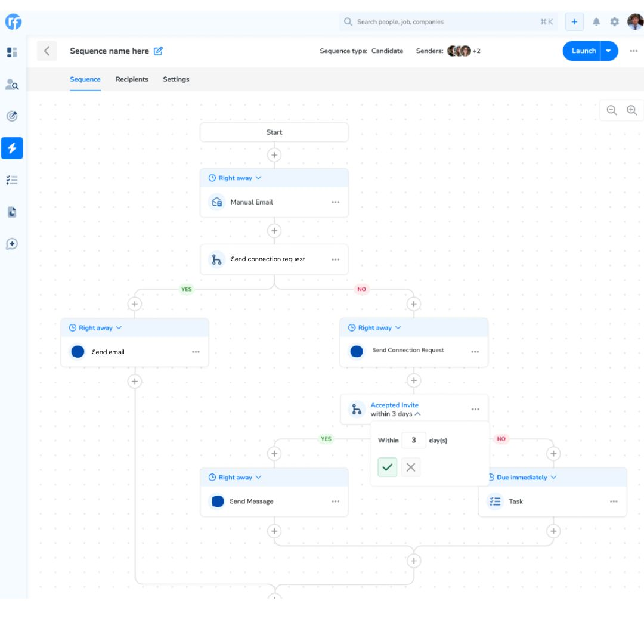
Task: Click the Start node
Action: [x=274, y=132]
